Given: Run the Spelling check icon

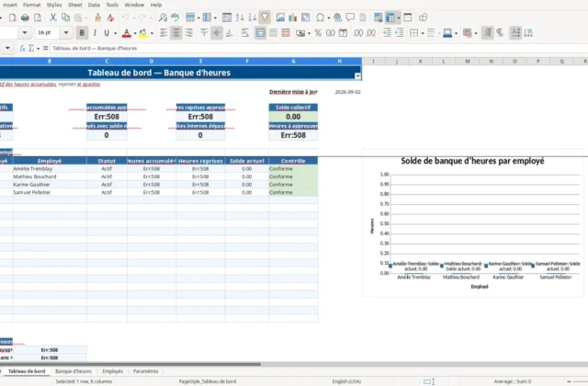Looking at the screenshot, I should [x=175, y=17].
